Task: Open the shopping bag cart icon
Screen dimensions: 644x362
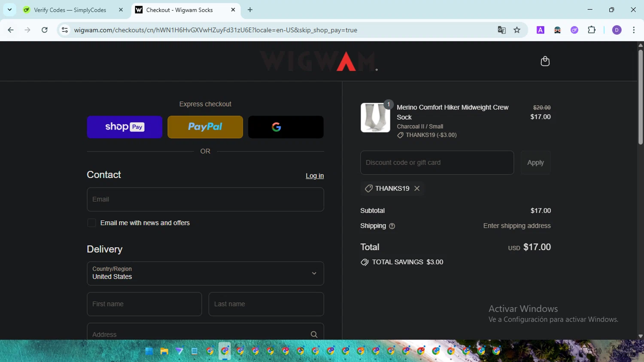Action: coord(545,61)
